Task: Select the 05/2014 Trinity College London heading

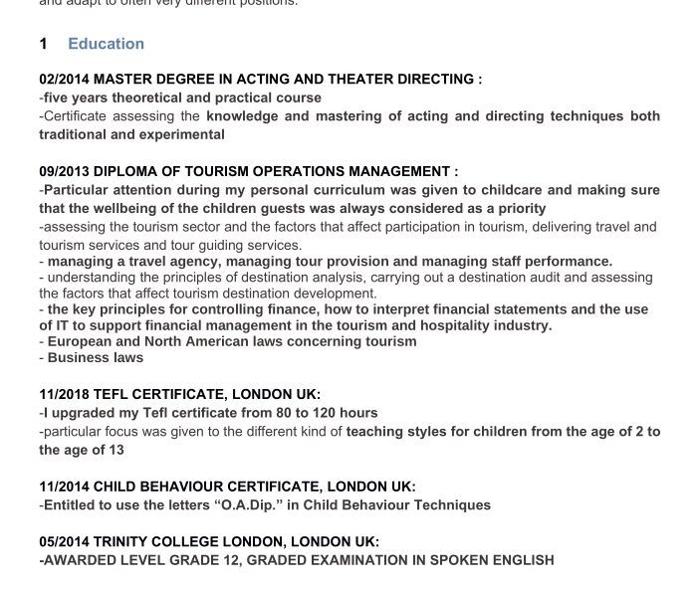Action: [209, 542]
